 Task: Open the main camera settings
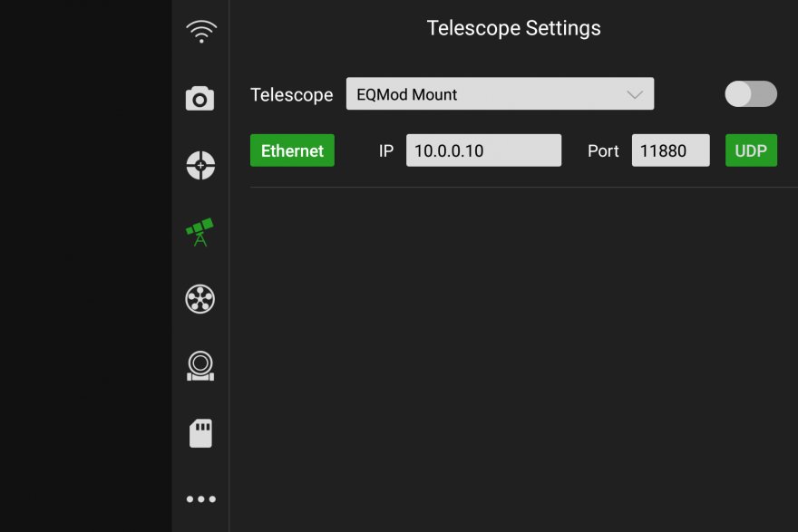point(199,99)
